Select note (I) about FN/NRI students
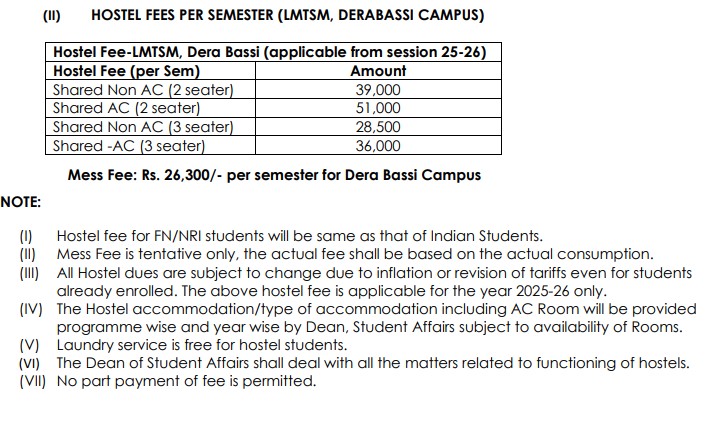Viewport: 712px width, 424px height. pyautogui.click(x=300, y=237)
